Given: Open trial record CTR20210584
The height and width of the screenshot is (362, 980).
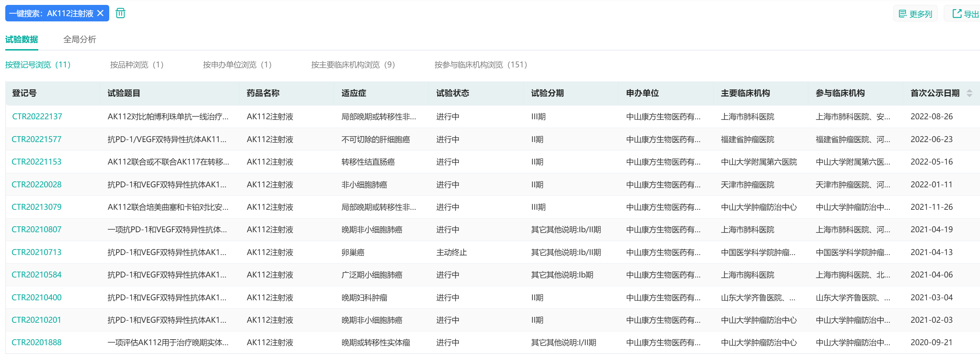Looking at the screenshot, I should [x=37, y=275].
